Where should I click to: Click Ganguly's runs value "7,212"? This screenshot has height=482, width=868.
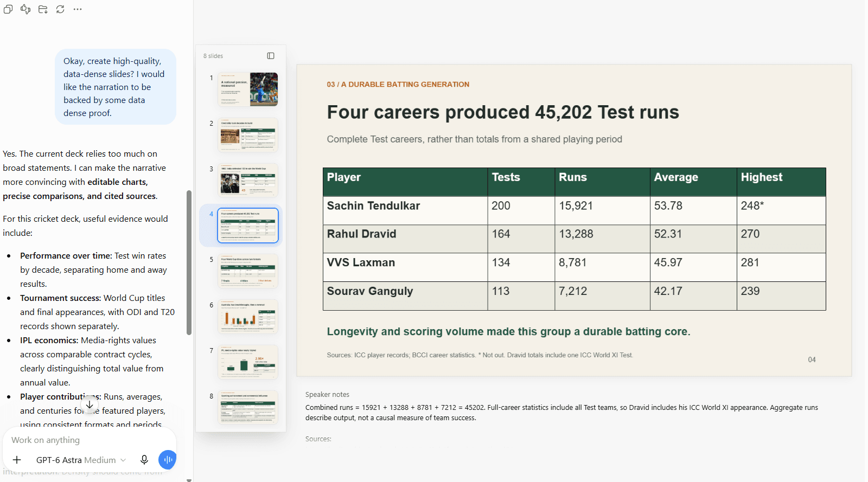coord(573,291)
